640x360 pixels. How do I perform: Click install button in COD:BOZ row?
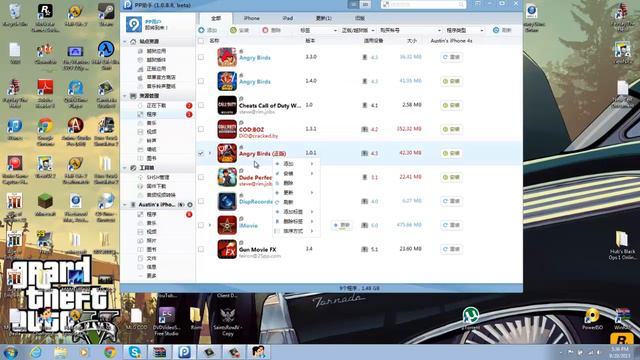(x=451, y=129)
